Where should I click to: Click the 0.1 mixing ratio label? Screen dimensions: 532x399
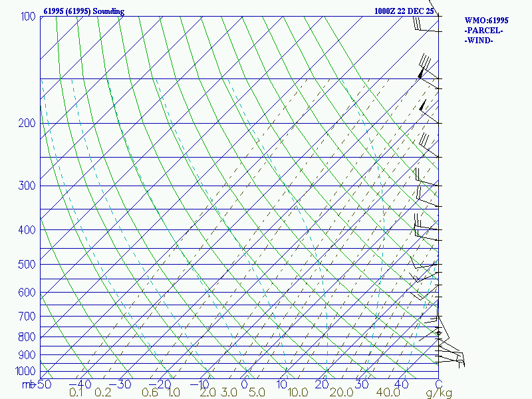(x=76, y=392)
